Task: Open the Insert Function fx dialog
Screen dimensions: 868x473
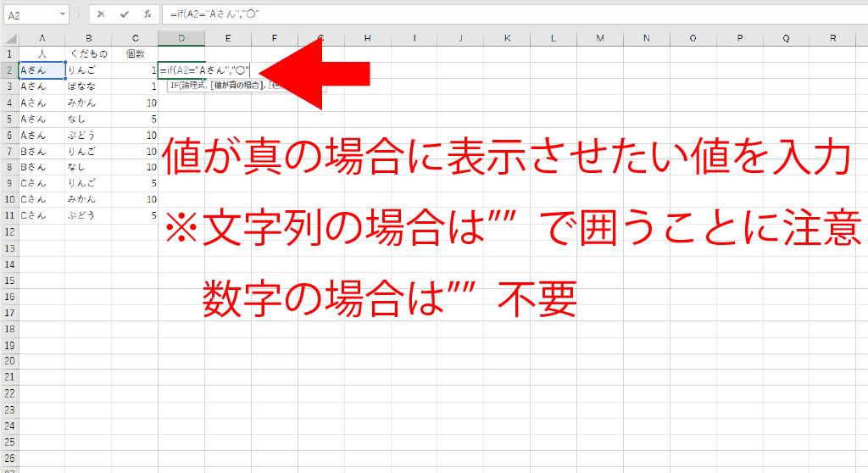Action: click(147, 14)
